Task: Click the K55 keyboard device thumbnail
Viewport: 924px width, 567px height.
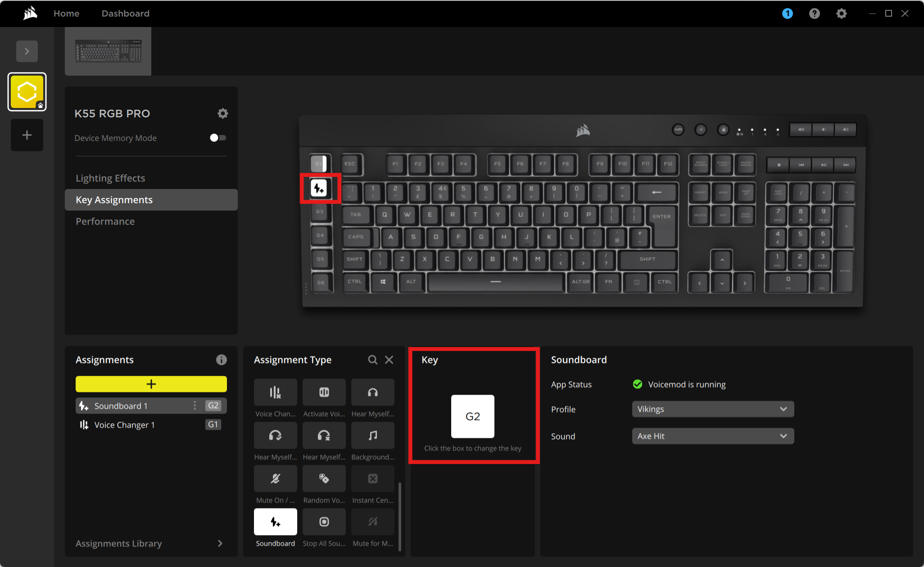Action: [108, 51]
